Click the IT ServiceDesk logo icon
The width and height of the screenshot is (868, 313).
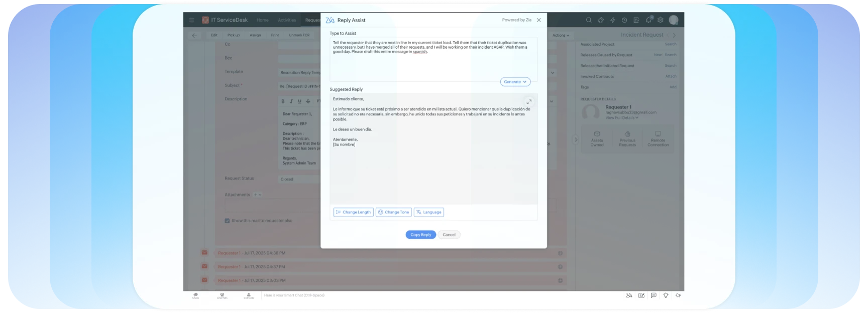click(205, 20)
